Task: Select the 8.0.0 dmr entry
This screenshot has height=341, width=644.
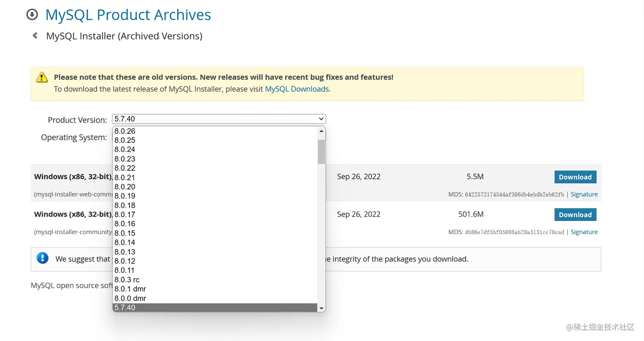Action: (x=215, y=298)
